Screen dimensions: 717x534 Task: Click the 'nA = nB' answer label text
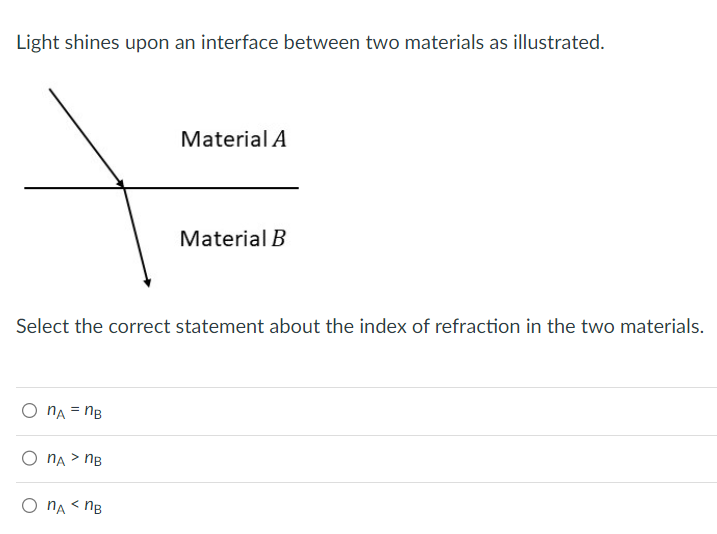(x=76, y=410)
